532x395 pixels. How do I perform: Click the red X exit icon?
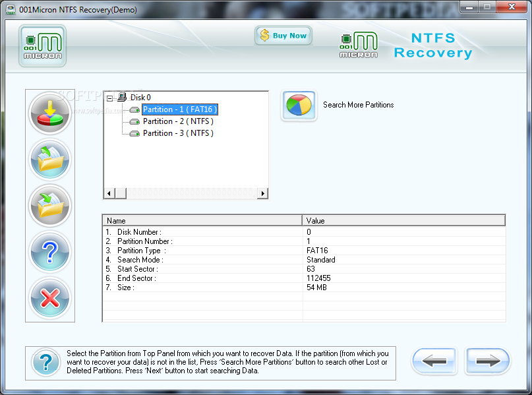[x=50, y=298]
